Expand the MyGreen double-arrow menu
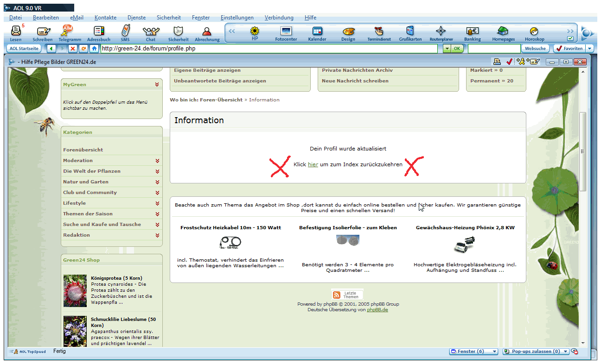 tap(157, 85)
